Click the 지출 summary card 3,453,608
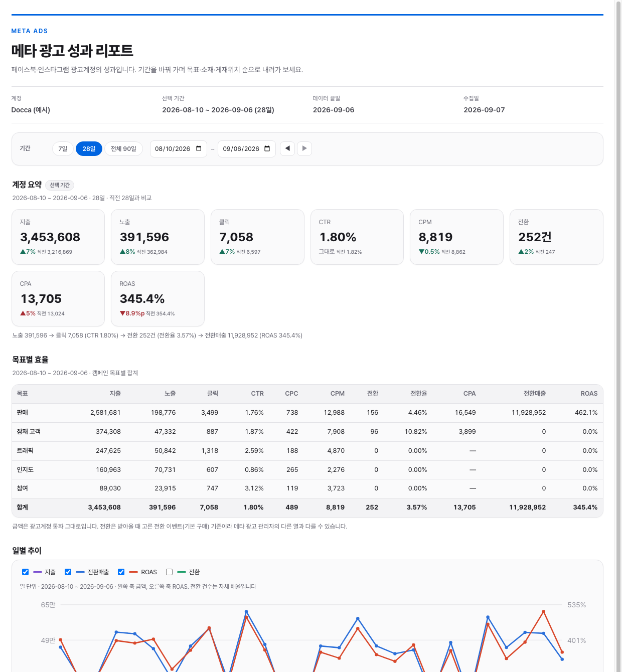This screenshot has width=622, height=672. coord(58,237)
